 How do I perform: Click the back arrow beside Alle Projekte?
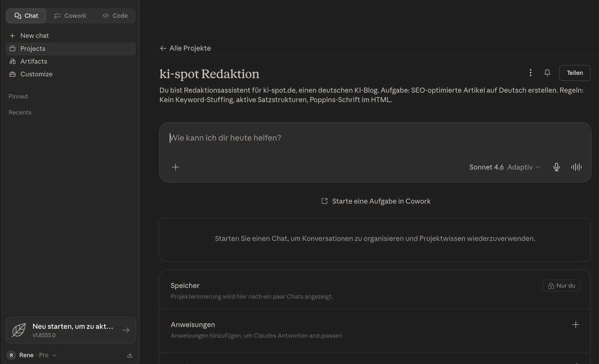tap(163, 48)
